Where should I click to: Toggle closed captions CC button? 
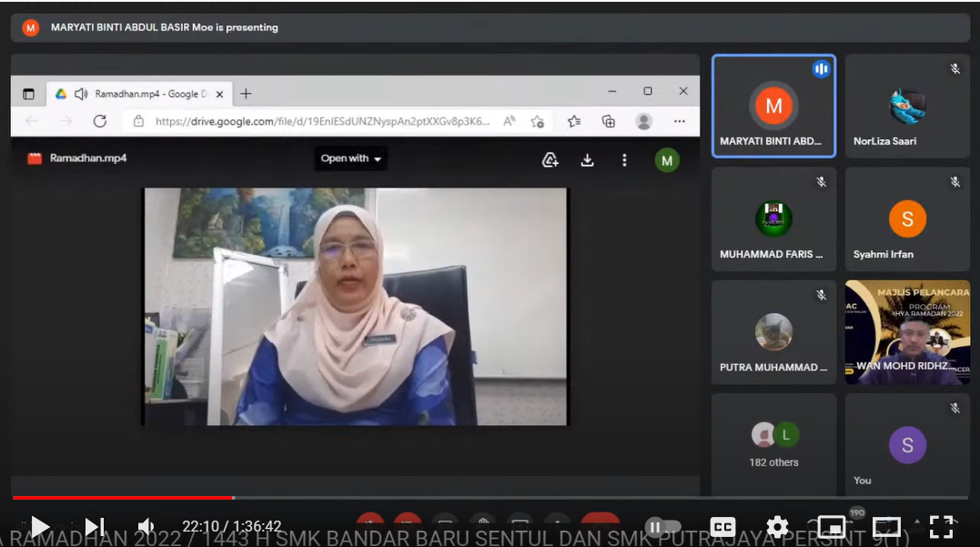[722, 527]
